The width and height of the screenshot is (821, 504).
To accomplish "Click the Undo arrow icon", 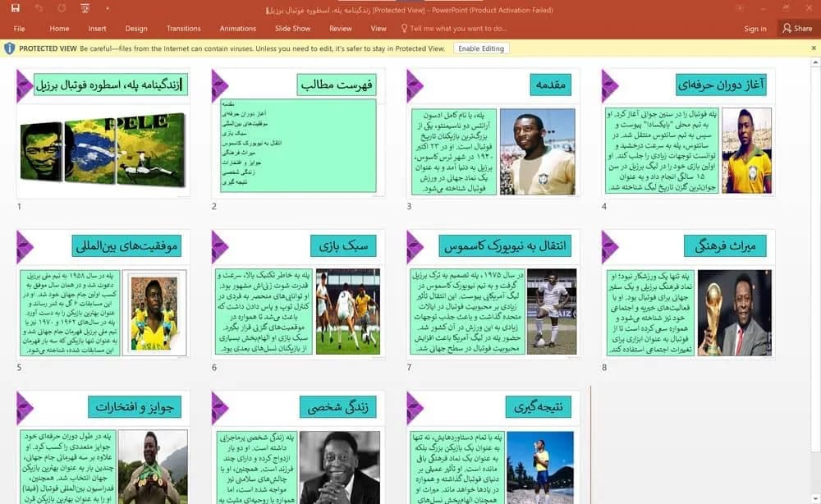I will click(39, 8).
